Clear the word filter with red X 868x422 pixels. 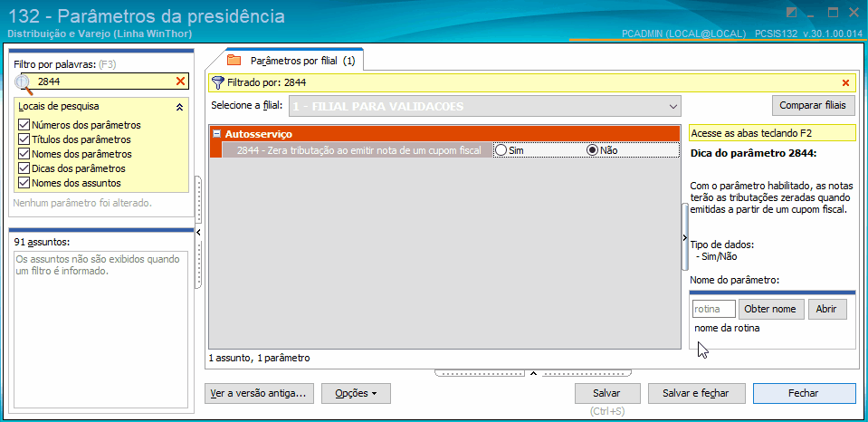coord(180,82)
